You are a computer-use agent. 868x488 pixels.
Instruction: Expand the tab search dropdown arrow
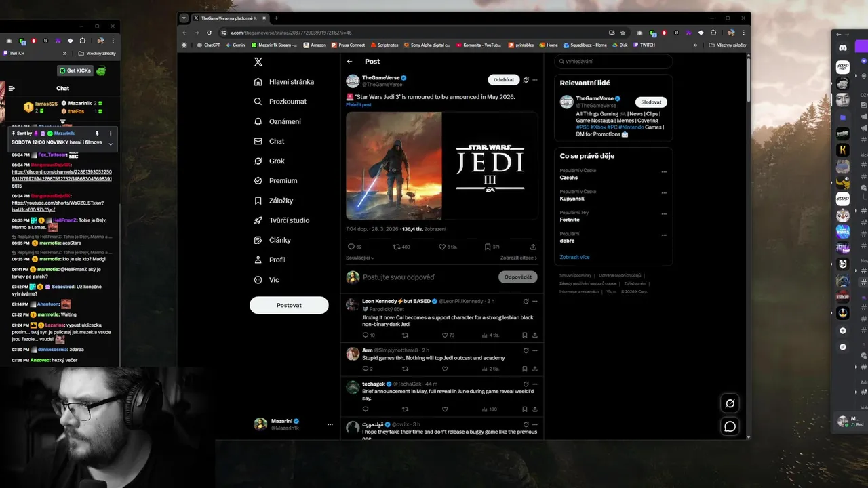click(185, 18)
